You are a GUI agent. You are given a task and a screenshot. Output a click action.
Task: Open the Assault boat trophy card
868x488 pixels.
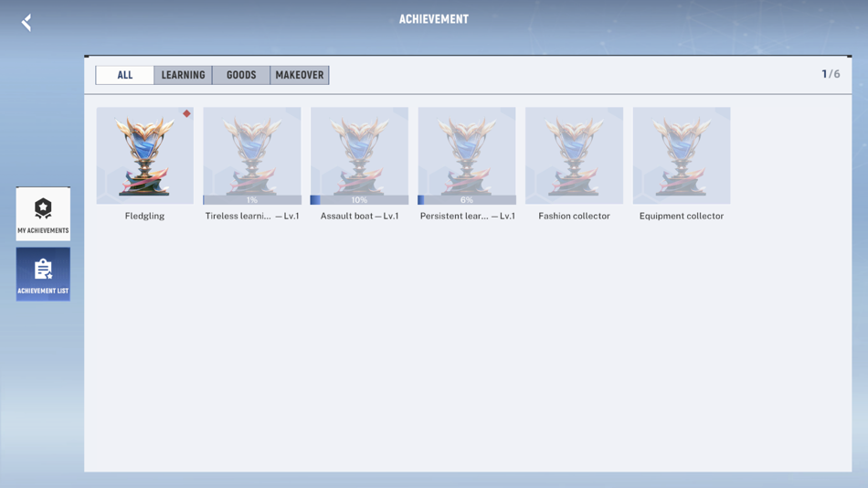pyautogui.click(x=359, y=155)
